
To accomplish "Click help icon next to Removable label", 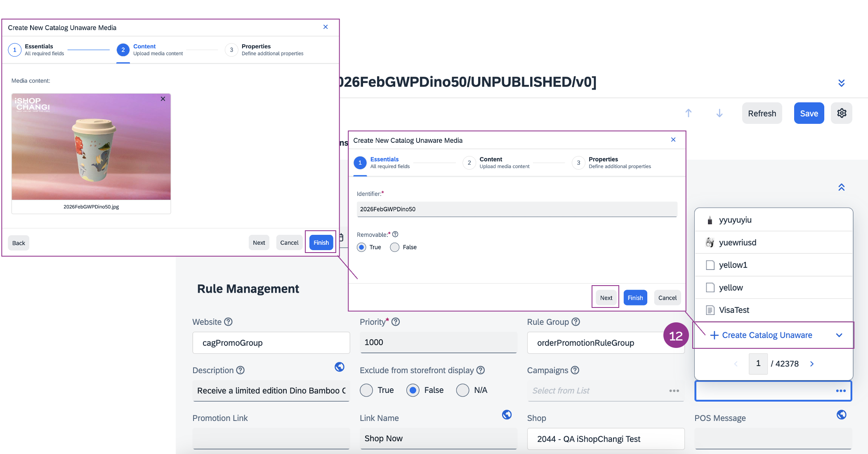I will [x=395, y=234].
